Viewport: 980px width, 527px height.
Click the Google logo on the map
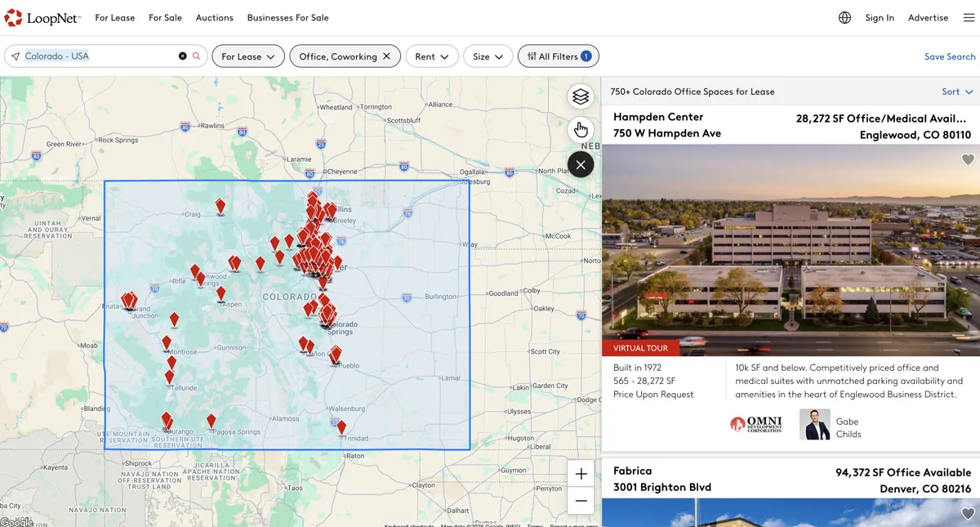(x=16, y=521)
